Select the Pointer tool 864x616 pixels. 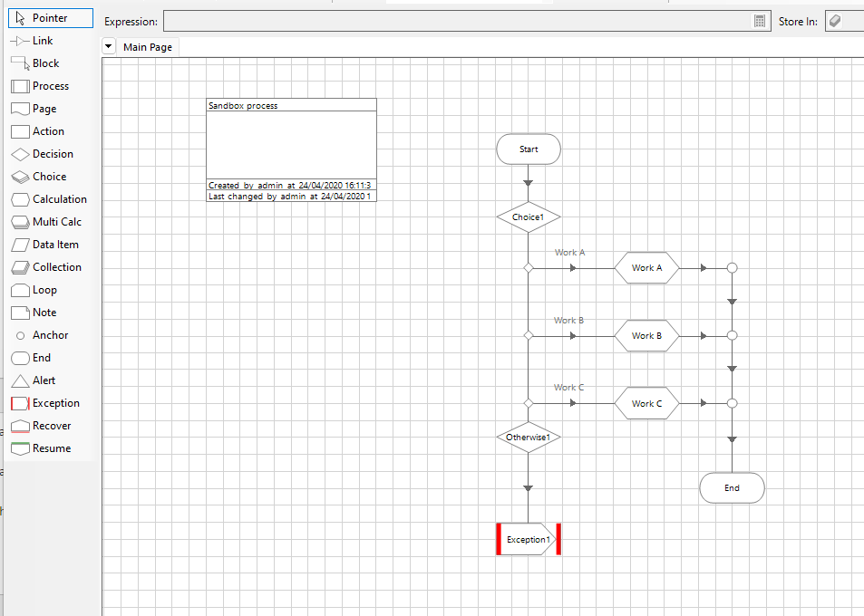(x=50, y=18)
